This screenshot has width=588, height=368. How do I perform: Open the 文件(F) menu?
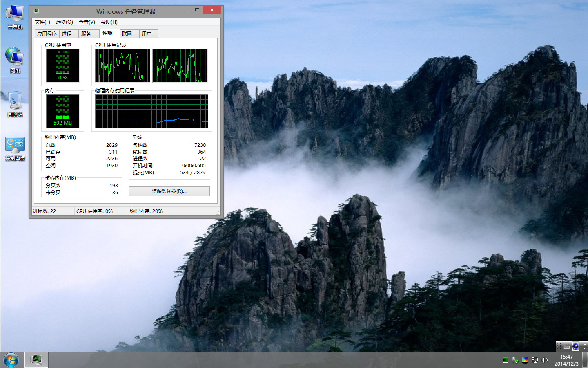[x=42, y=22]
